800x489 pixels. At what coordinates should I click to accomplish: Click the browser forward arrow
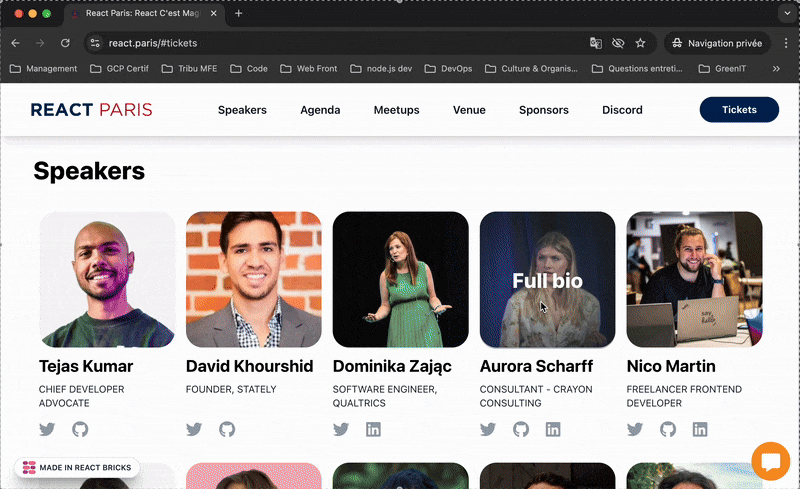(x=40, y=43)
